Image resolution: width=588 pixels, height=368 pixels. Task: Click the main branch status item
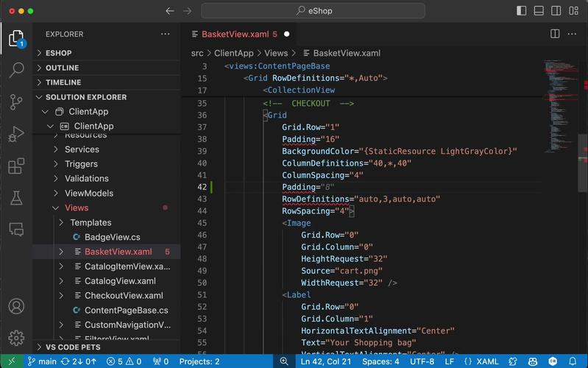42,361
